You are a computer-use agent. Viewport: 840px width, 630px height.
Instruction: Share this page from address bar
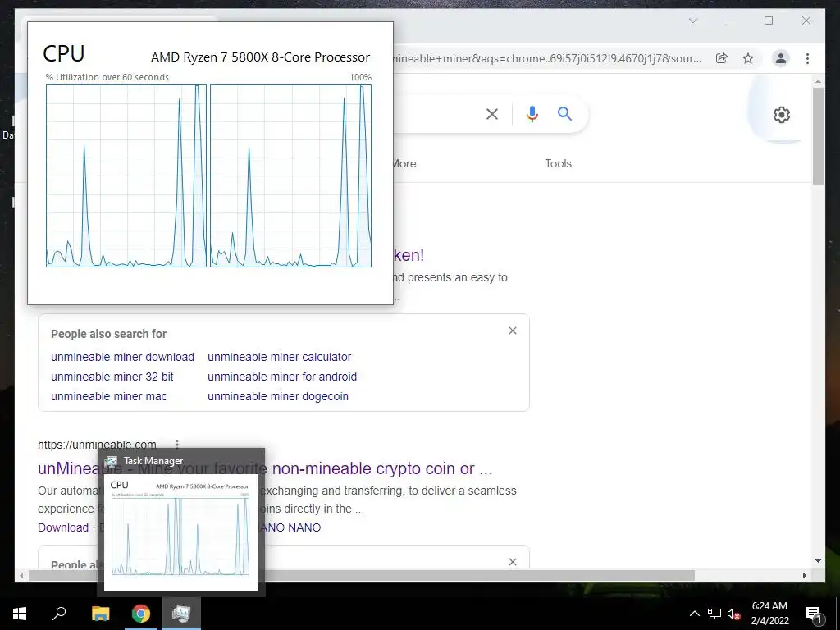click(x=722, y=58)
